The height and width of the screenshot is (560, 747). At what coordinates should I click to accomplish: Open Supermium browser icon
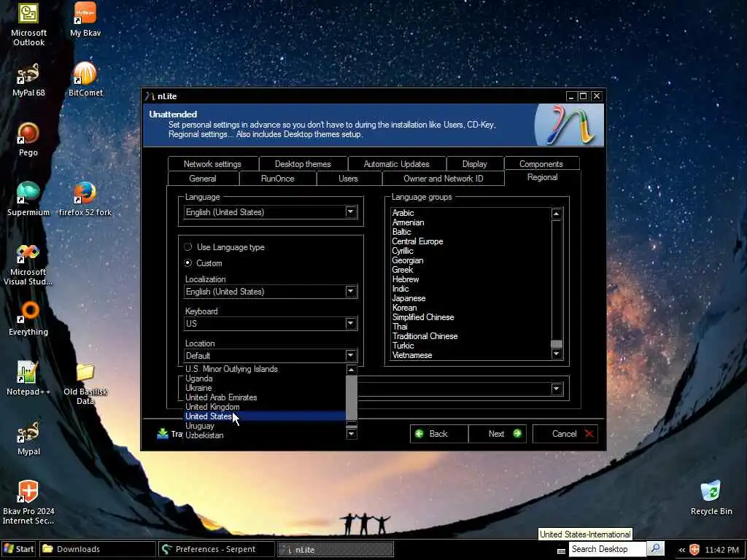pos(28,199)
